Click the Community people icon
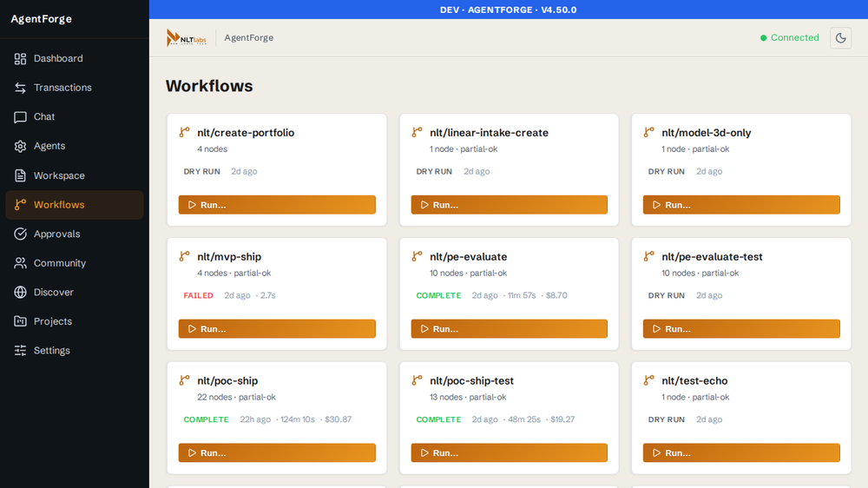 coord(21,263)
